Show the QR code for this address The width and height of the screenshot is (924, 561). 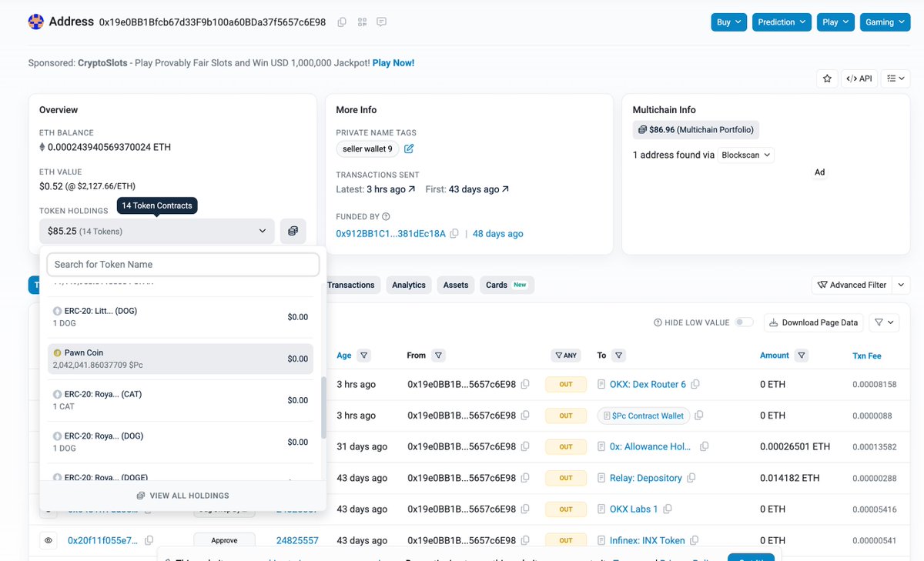tap(362, 22)
